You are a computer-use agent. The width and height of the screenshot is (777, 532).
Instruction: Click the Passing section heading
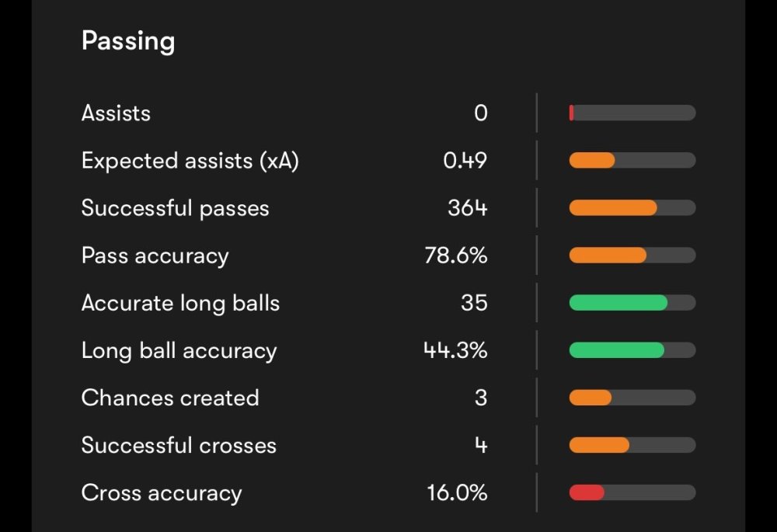[x=128, y=41]
